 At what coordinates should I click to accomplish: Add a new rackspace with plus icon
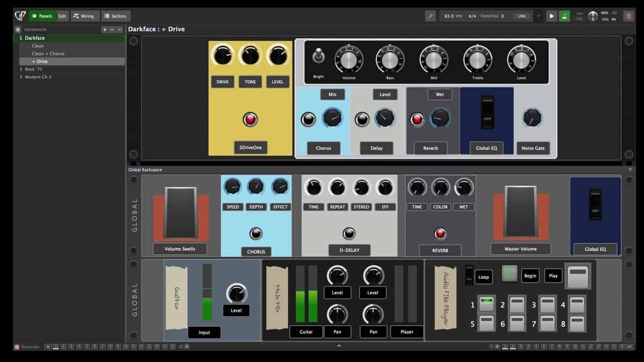click(105, 29)
